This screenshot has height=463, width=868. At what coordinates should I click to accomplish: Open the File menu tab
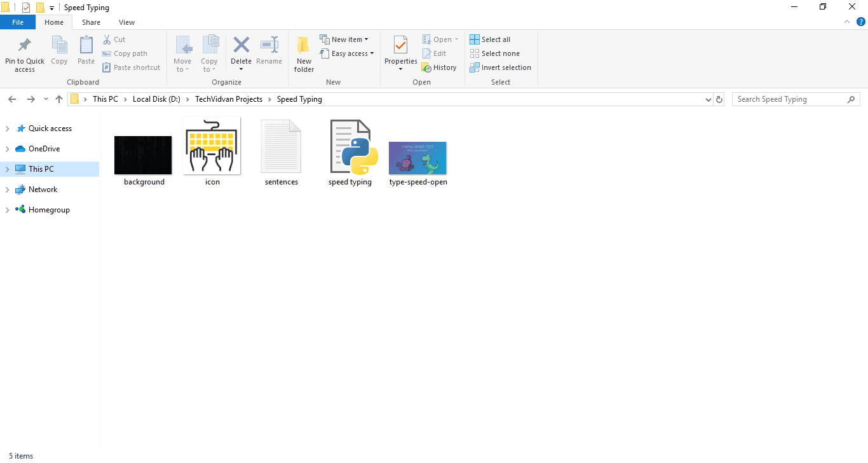pyautogui.click(x=18, y=22)
